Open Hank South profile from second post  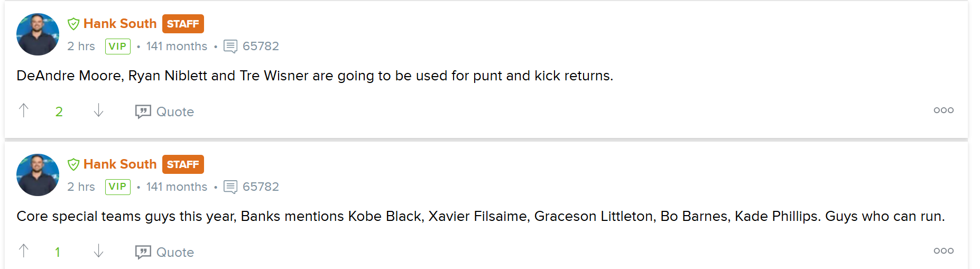point(120,164)
